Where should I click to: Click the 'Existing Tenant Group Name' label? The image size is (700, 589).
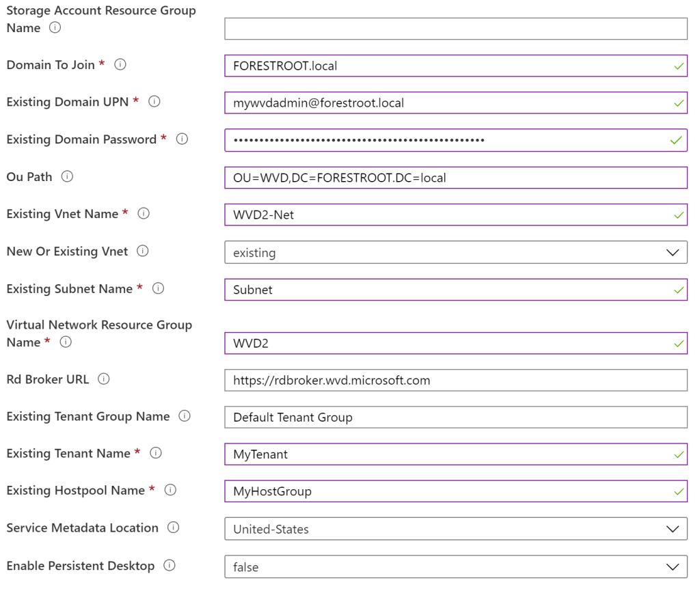[88, 417]
